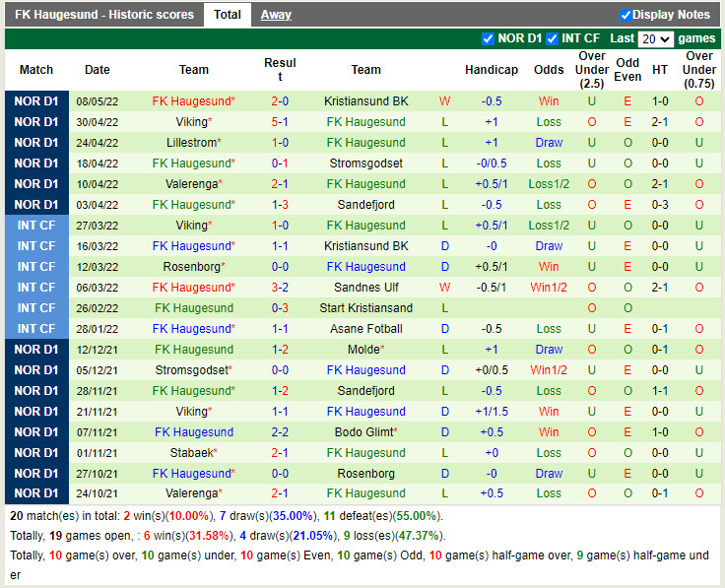
Task: Click the 1-3 score against Sandefjord on 03/04/22
Action: 280,205
